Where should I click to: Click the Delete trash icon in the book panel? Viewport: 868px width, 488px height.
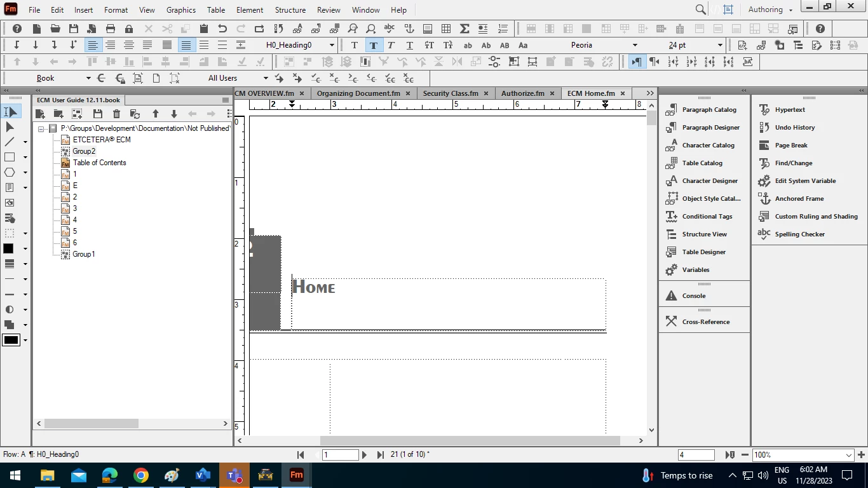click(x=116, y=114)
